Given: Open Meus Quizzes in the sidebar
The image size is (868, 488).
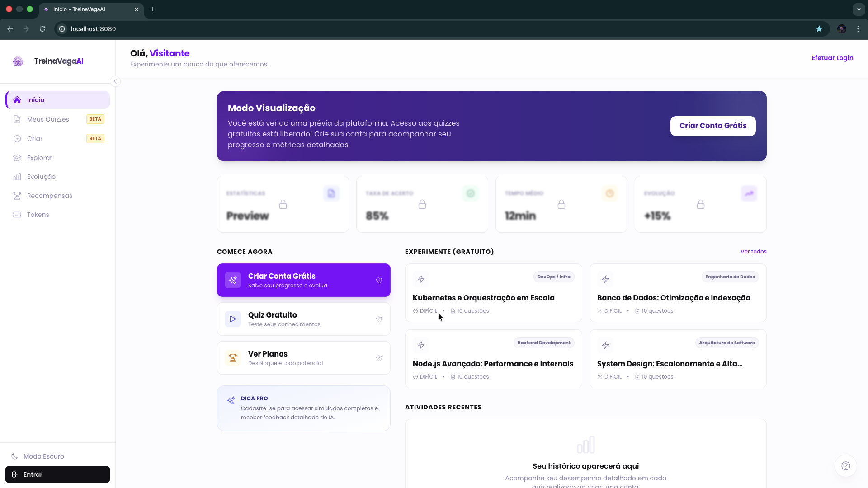Looking at the screenshot, I should pyautogui.click(x=48, y=119).
